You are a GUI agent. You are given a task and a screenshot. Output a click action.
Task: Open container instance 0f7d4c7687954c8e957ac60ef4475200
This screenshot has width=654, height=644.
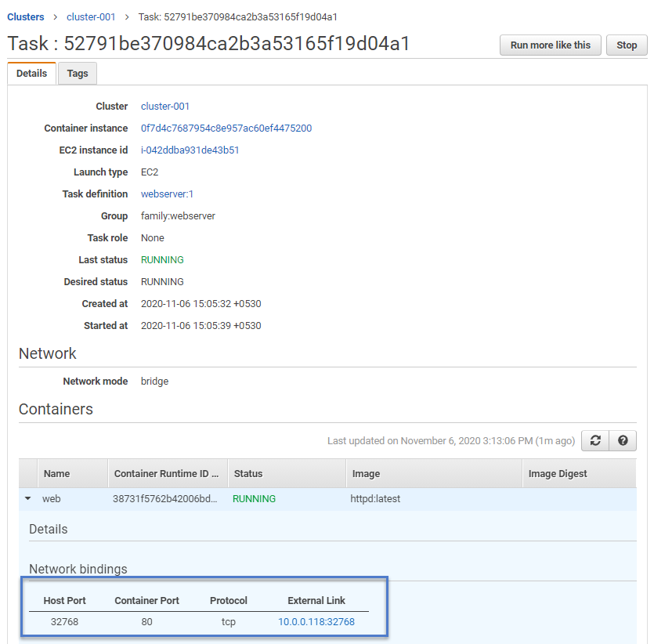click(226, 128)
